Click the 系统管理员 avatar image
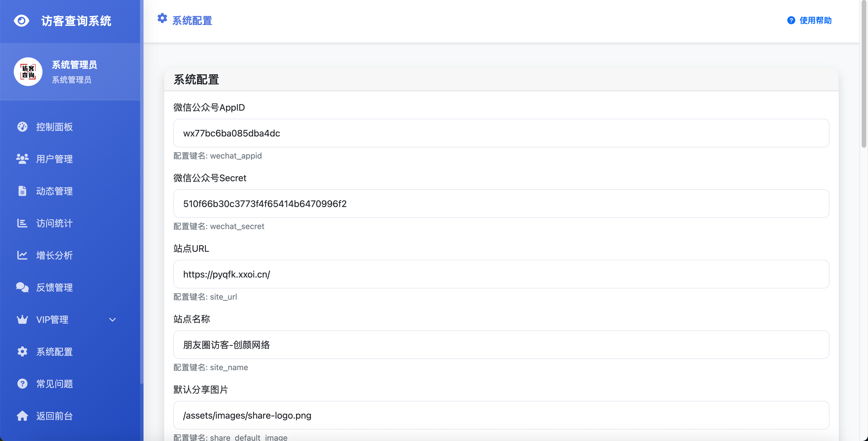Screen dimensions: 868x441 [28, 72]
